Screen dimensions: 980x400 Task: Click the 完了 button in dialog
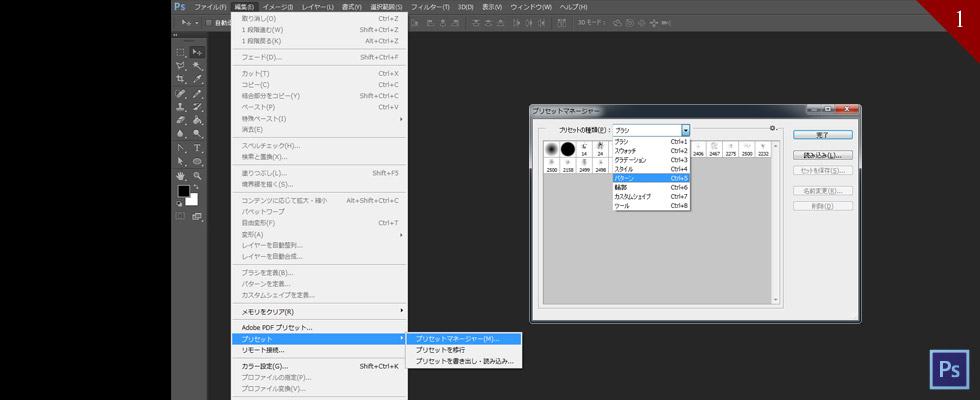click(822, 135)
